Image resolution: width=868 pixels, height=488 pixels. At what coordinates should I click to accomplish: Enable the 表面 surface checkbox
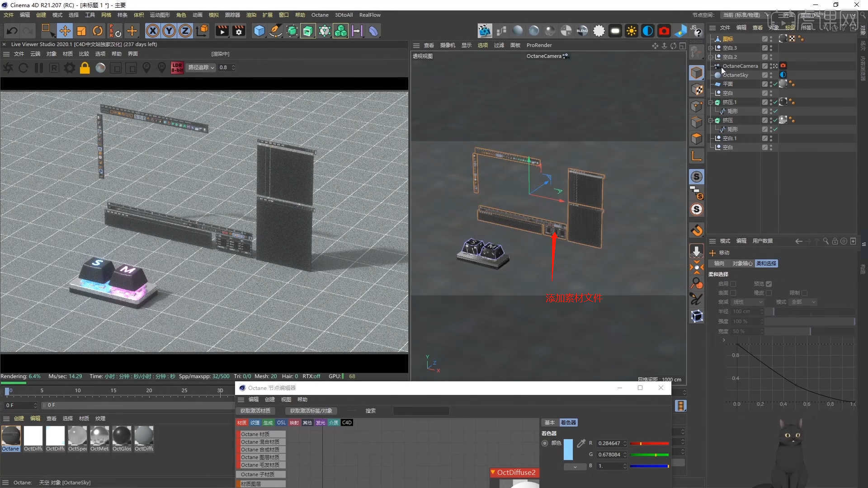pyautogui.click(x=733, y=293)
